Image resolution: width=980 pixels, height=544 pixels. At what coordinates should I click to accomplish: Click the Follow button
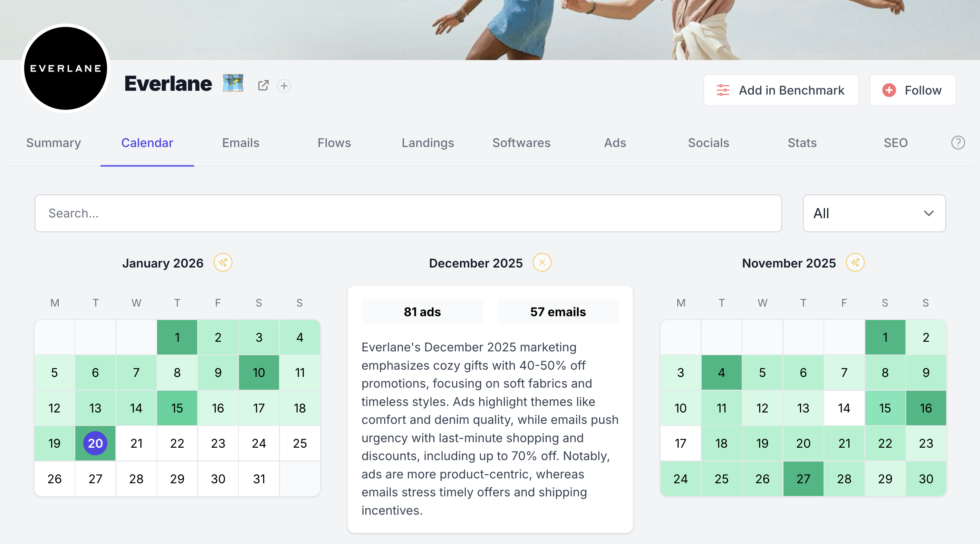(912, 90)
